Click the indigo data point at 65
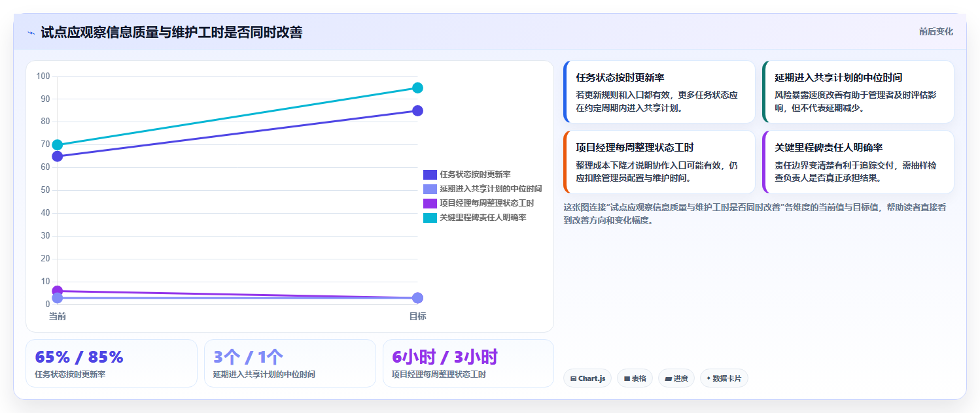This screenshot has width=980, height=413. coord(57,156)
